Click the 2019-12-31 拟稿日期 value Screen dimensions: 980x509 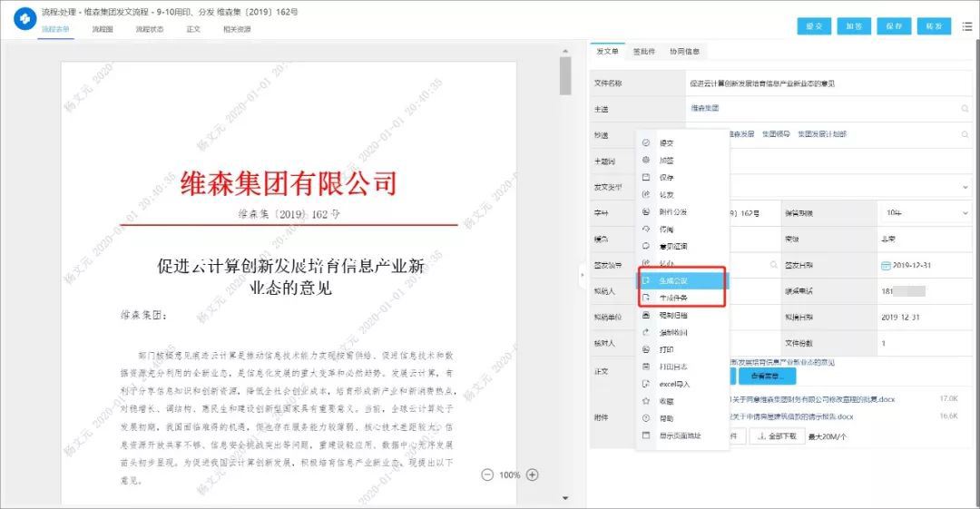click(900, 317)
